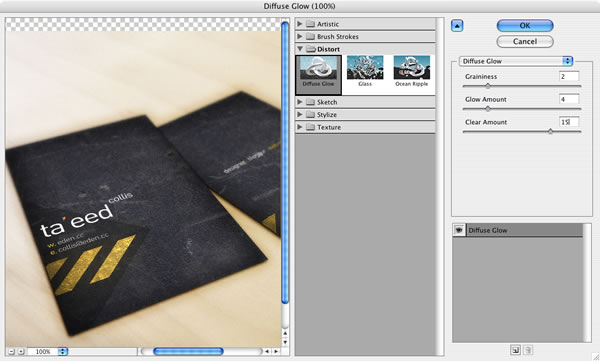Click the new effect layer icon
Viewport: 600px width, 361px height.
point(515,350)
